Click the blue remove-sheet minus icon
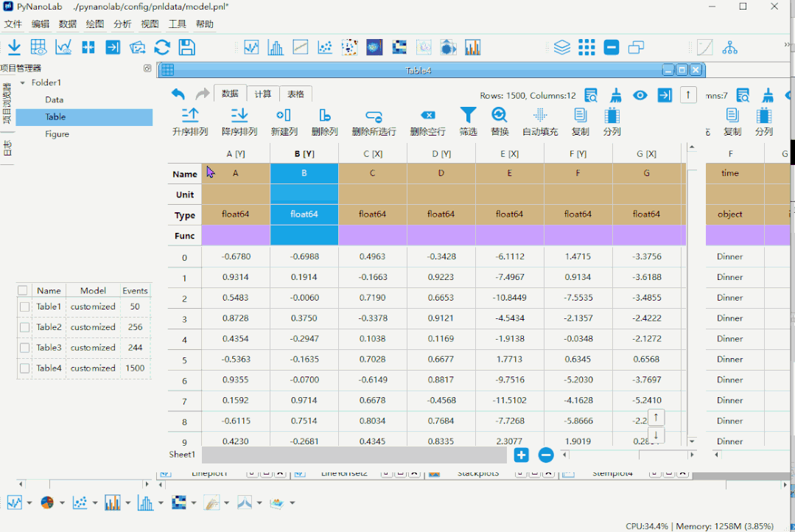Image resolution: width=795 pixels, height=532 pixels. pos(546,455)
